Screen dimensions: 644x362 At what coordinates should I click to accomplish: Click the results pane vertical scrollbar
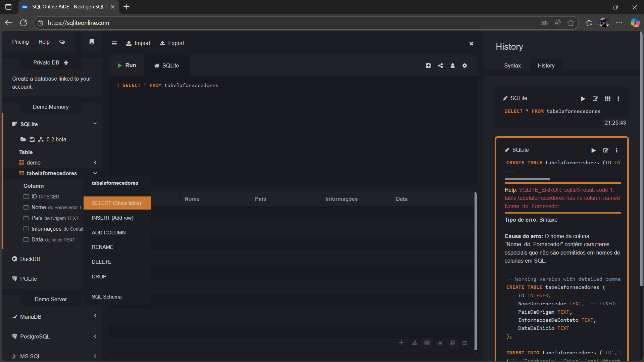coord(475,271)
